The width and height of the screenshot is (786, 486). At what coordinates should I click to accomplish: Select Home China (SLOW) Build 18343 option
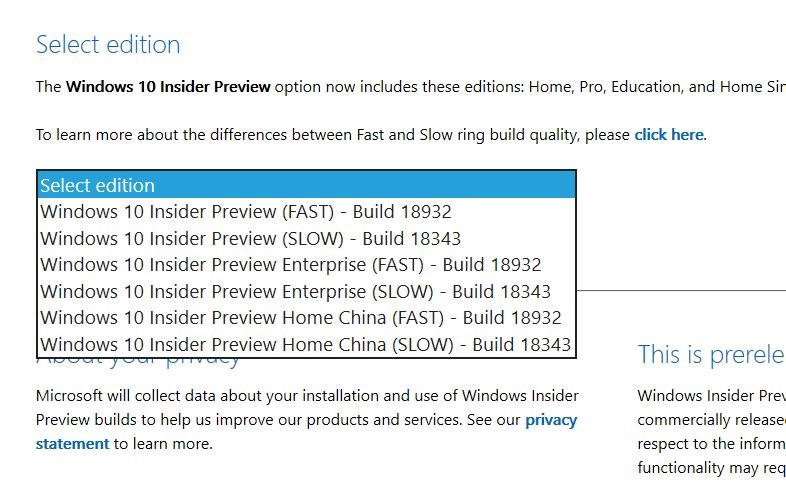[305, 345]
